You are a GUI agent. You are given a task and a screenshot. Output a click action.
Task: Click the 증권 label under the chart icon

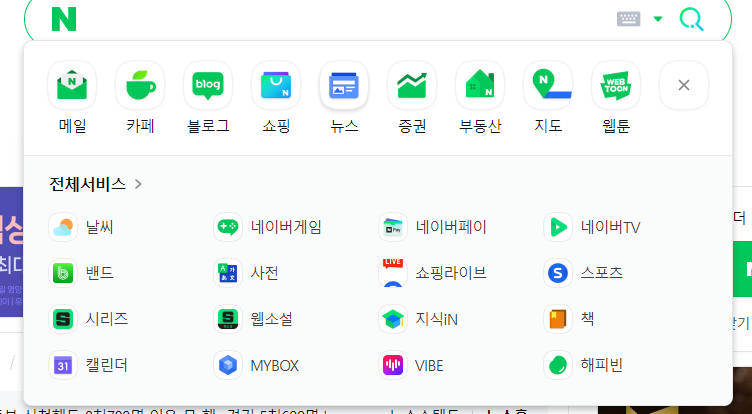click(x=412, y=126)
